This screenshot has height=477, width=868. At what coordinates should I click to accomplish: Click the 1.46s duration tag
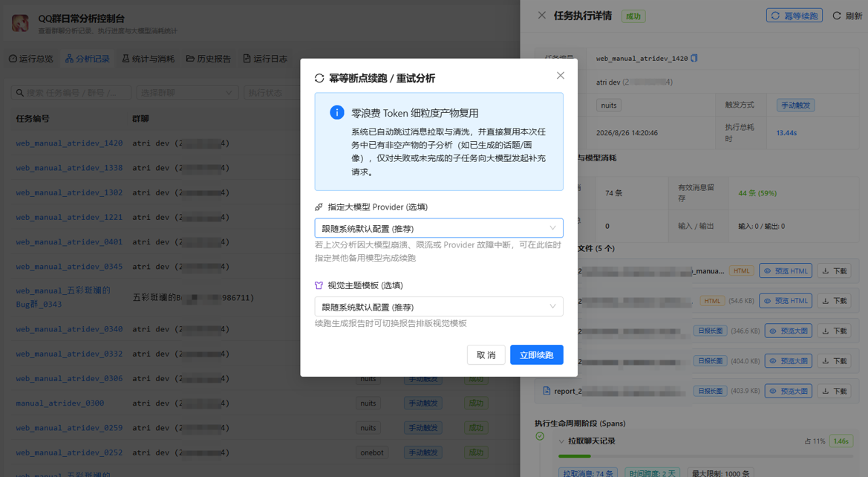pyautogui.click(x=841, y=441)
